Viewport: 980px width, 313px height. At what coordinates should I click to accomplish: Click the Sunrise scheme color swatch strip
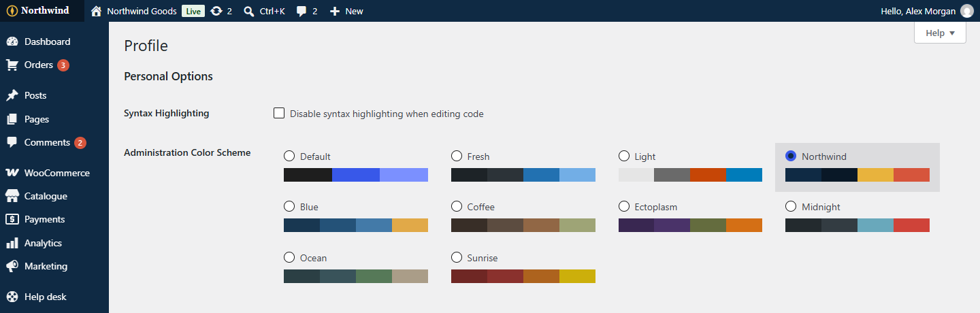coord(523,276)
